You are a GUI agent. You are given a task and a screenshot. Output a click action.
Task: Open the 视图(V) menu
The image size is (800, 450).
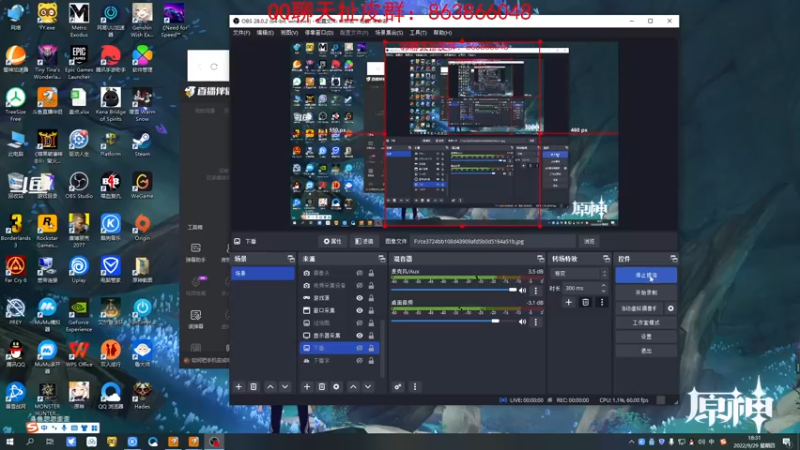click(289, 33)
